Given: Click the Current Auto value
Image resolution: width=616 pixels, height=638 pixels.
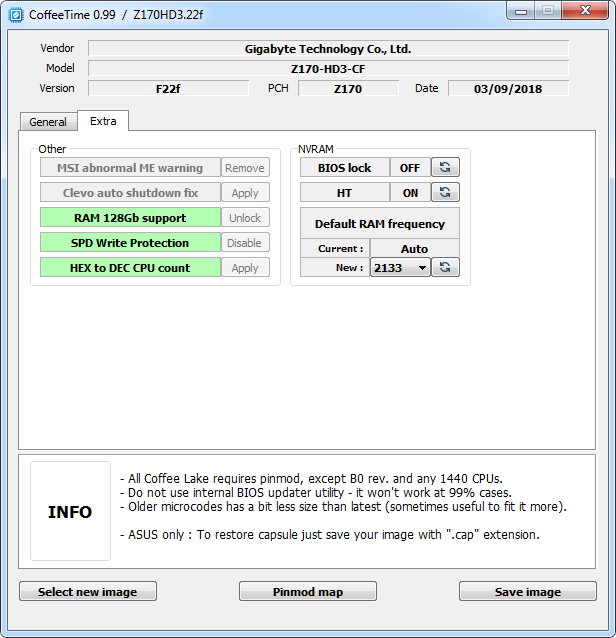Looking at the screenshot, I should click(415, 249).
